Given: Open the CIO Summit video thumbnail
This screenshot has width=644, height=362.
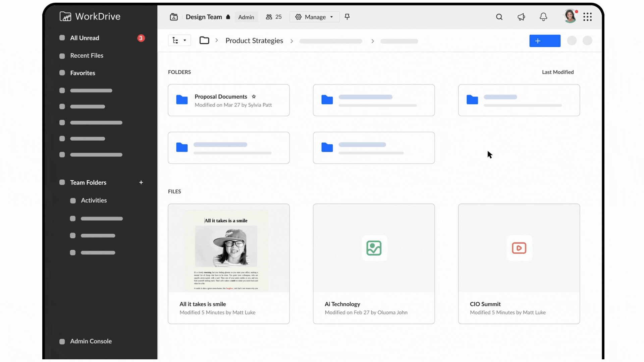Looking at the screenshot, I should pyautogui.click(x=519, y=248).
